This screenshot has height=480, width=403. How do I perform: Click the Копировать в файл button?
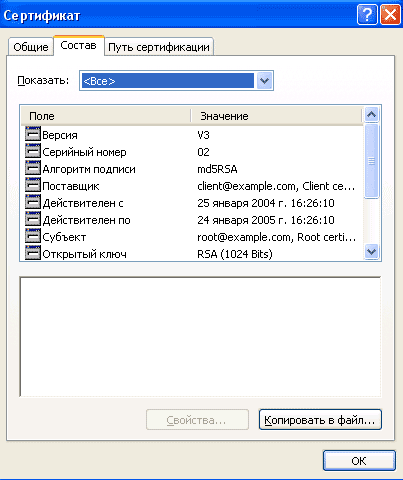point(320,420)
